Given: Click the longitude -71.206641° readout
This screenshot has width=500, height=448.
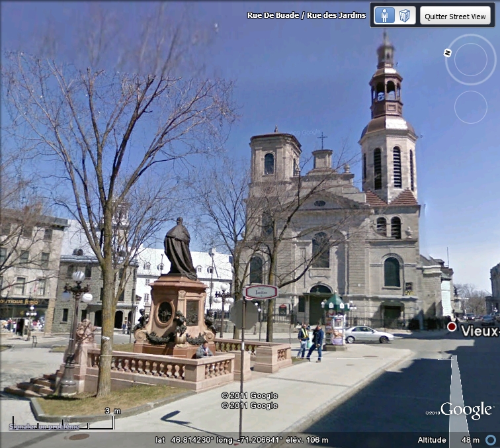Looking at the screenshot, I should pos(249,440).
